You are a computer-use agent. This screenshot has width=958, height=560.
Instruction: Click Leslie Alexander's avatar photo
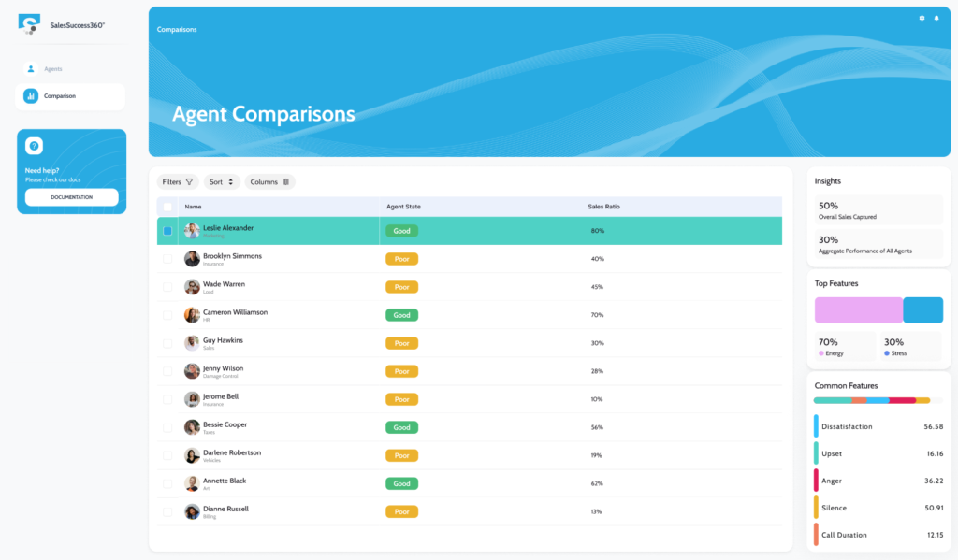point(192,231)
